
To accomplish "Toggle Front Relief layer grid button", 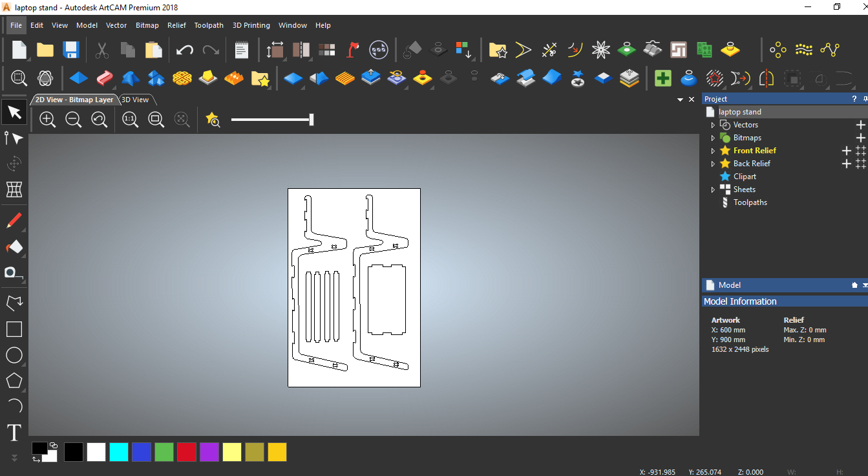I will point(860,151).
